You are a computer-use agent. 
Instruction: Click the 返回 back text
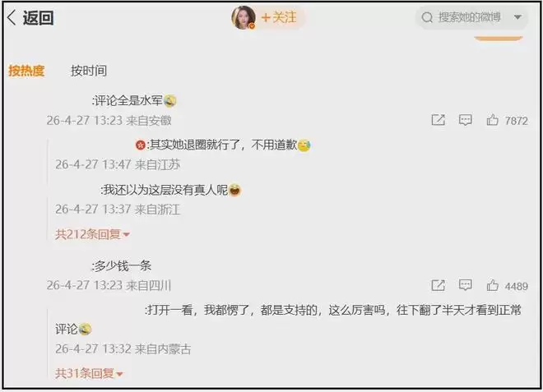coord(38,17)
